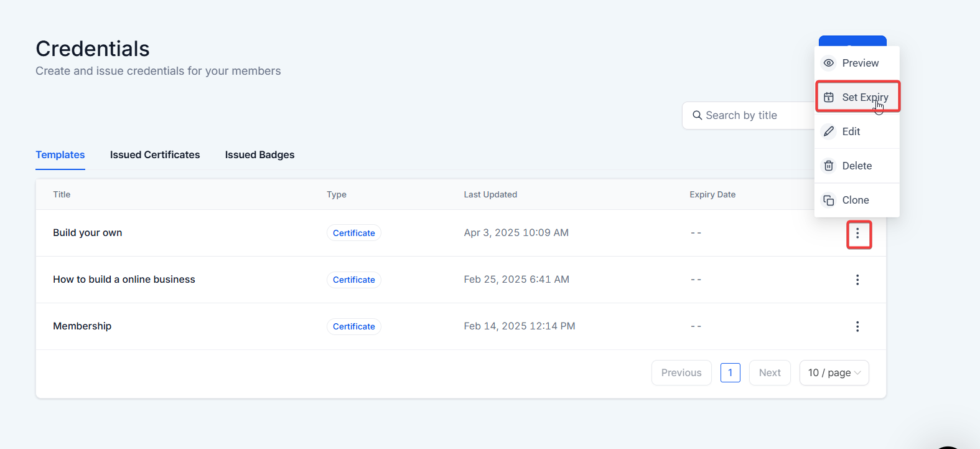Click the Next pagination button
Image resolution: width=980 pixels, height=449 pixels.
coord(770,372)
